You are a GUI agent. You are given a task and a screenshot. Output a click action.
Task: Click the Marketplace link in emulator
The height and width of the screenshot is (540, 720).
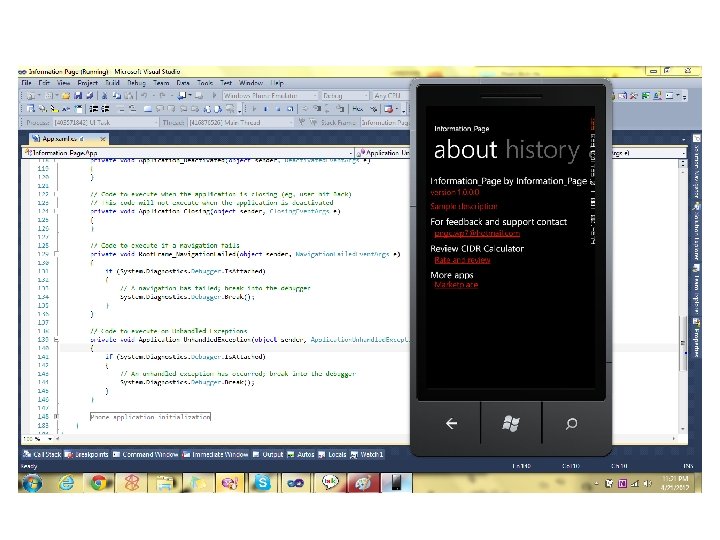click(456, 285)
